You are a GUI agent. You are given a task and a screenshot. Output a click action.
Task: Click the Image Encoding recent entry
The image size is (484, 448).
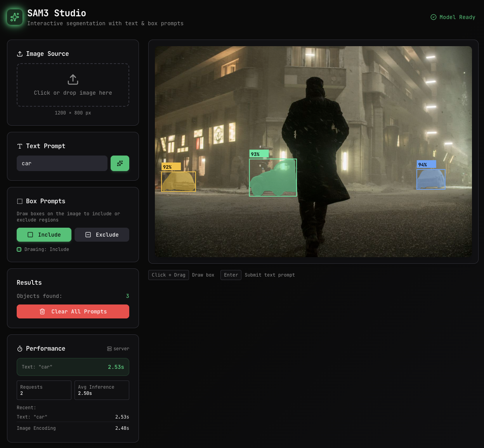pyautogui.click(x=73, y=428)
